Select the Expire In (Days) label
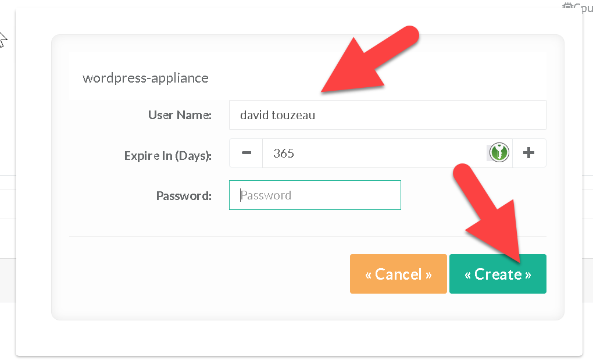This screenshot has height=364, width=593. [167, 156]
